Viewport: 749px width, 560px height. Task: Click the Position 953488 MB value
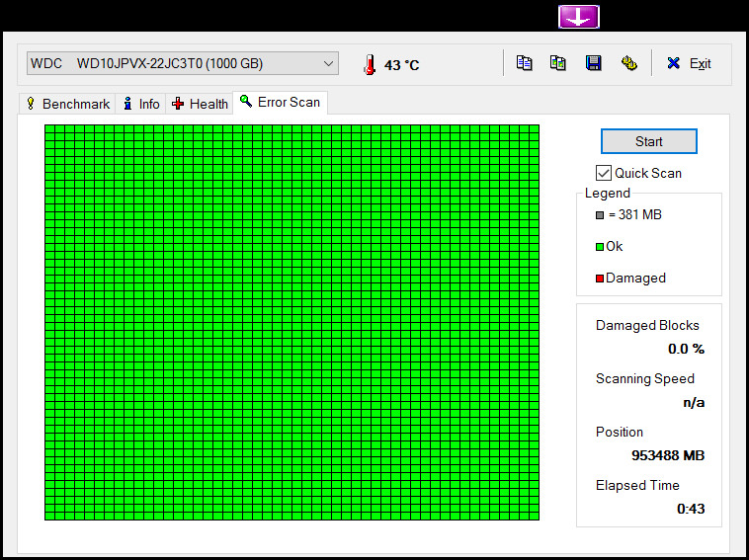click(x=668, y=455)
